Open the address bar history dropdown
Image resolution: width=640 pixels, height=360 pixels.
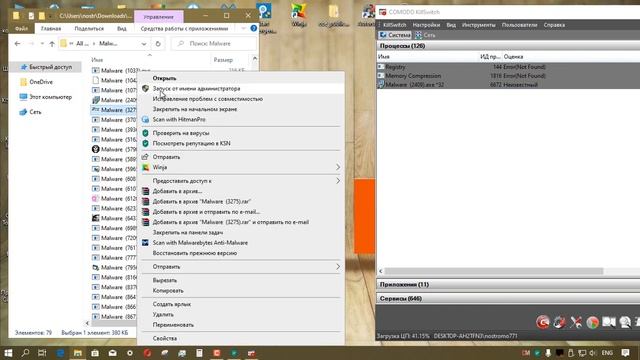click(x=144, y=43)
